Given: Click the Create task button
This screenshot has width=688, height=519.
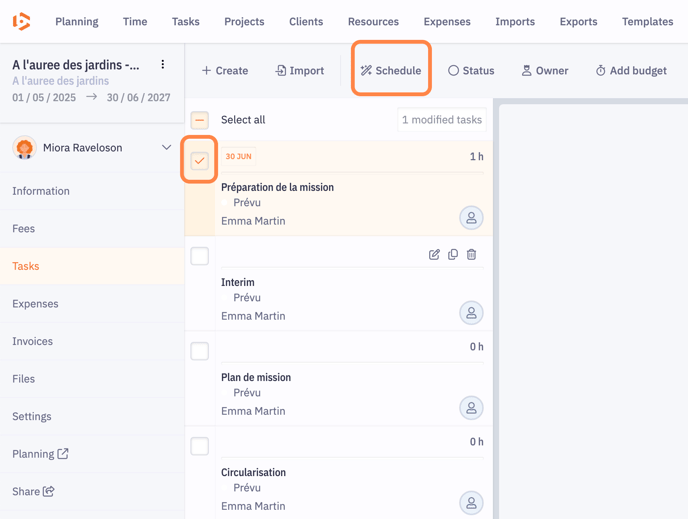Looking at the screenshot, I should [x=225, y=71].
